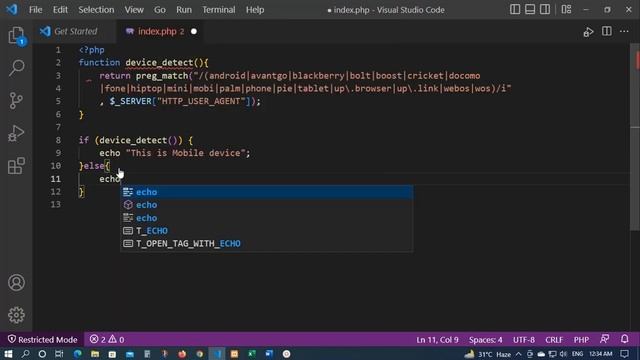Switch to the Get Started tab
This screenshot has height=360, width=640.
click(x=75, y=31)
